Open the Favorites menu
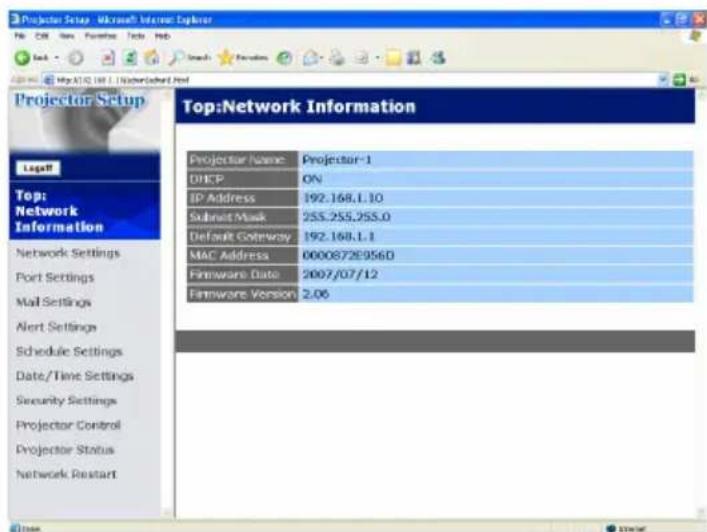 [x=101, y=36]
